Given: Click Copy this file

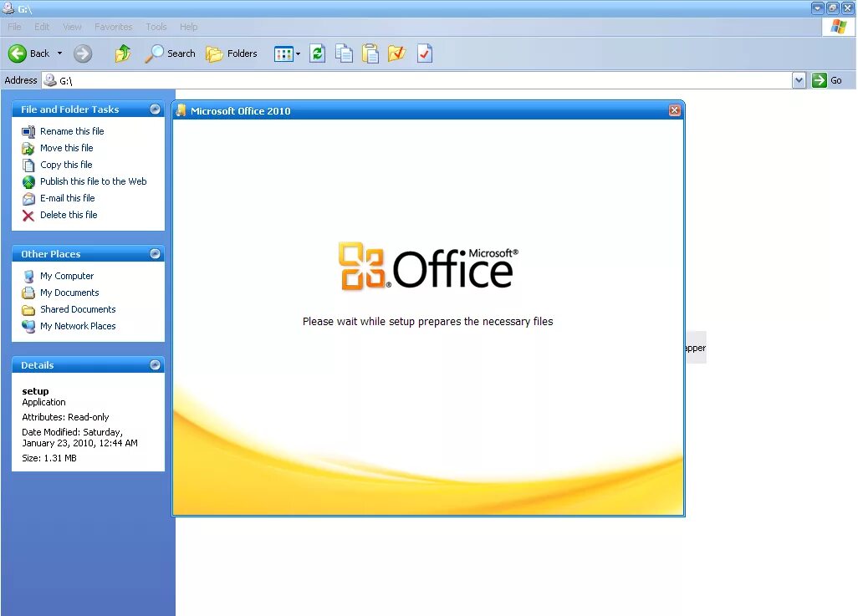Looking at the screenshot, I should (66, 165).
